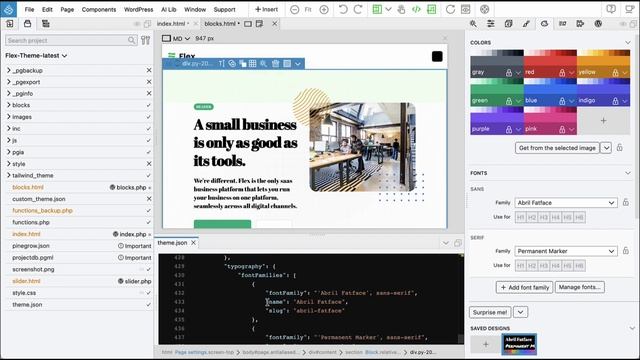The width and height of the screenshot is (640, 360).
Task: Click the search magnifier in Search project
Action: pos(131,40)
